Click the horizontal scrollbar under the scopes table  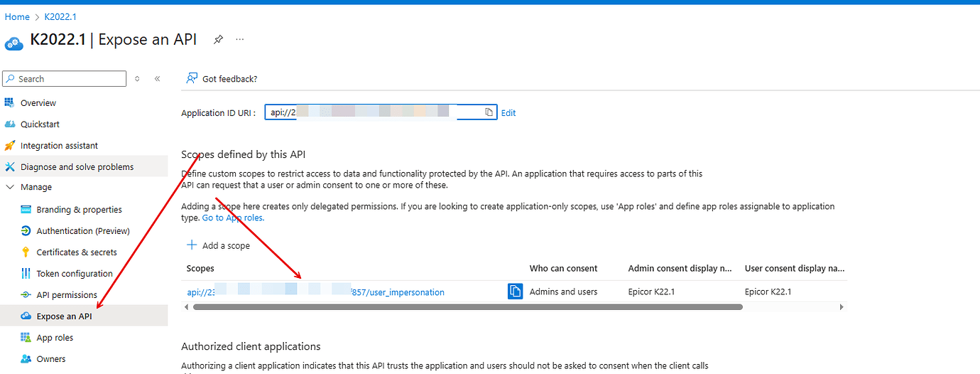467,307
